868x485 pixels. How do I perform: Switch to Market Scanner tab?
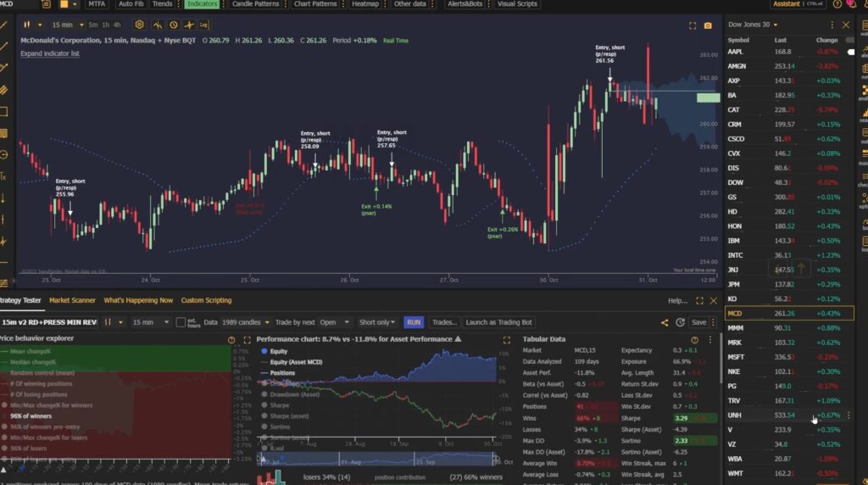click(72, 301)
